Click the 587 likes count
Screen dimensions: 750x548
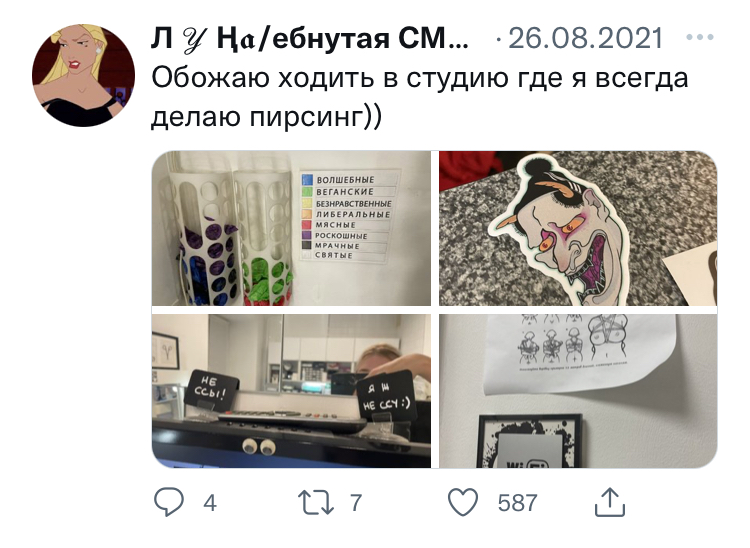pyautogui.click(x=518, y=503)
